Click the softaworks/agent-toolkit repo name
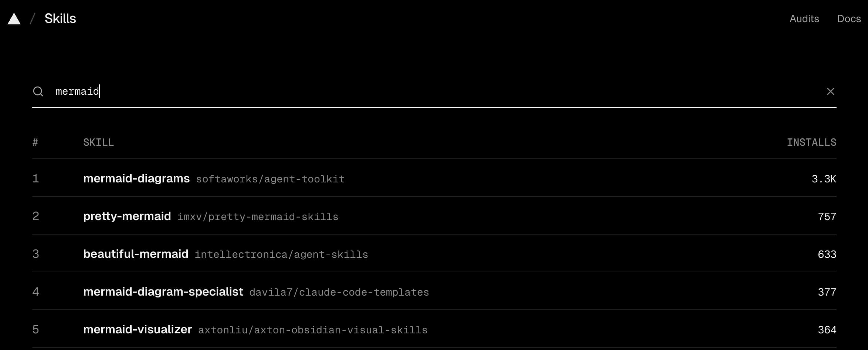Viewport: 868px width, 350px height. (x=270, y=179)
